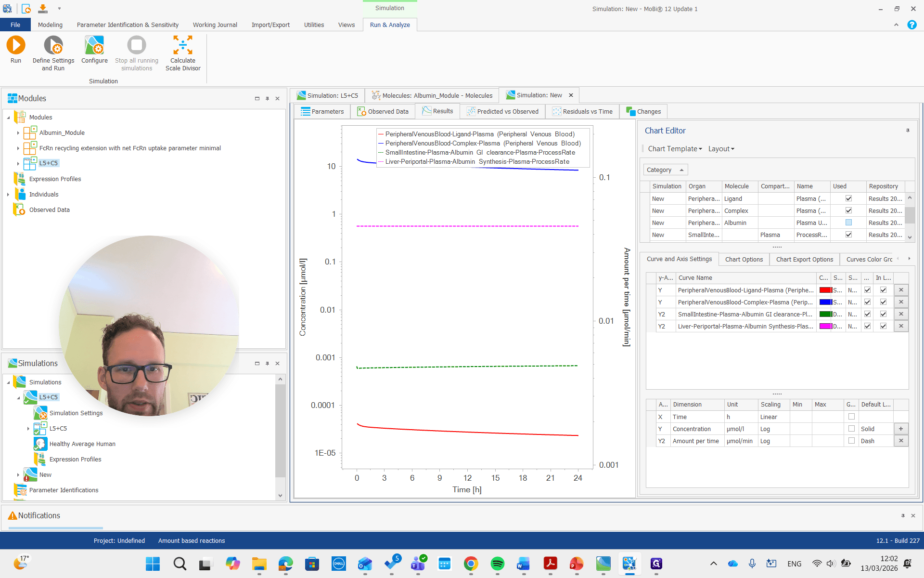This screenshot has height=578, width=924.
Task: Open Microsoft Word from the taskbar
Action: tap(524, 564)
